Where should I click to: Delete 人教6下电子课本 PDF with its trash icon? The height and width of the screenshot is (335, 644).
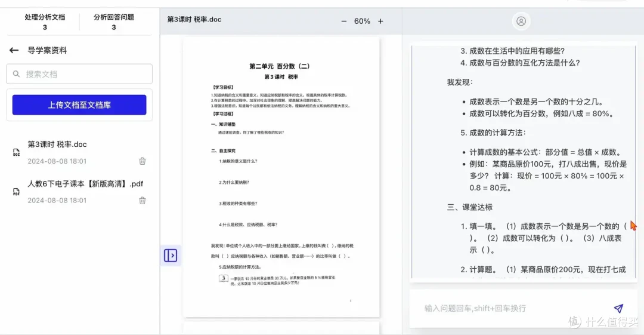tap(142, 201)
